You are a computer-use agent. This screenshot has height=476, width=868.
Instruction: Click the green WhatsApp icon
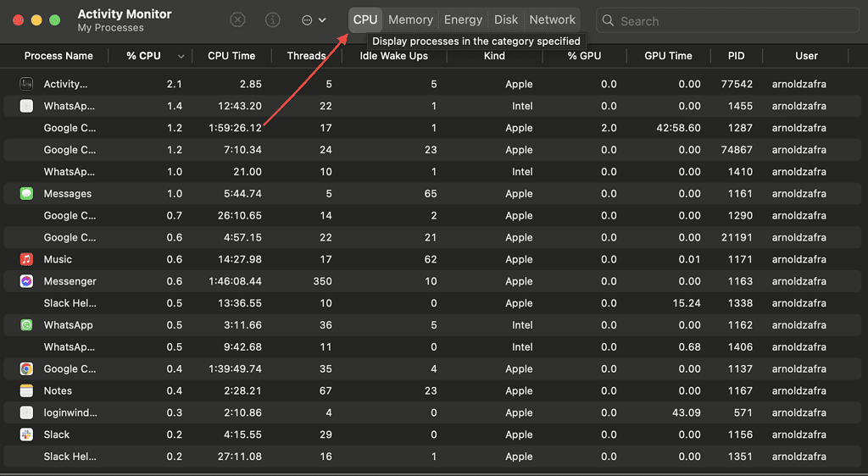click(x=26, y=325)
